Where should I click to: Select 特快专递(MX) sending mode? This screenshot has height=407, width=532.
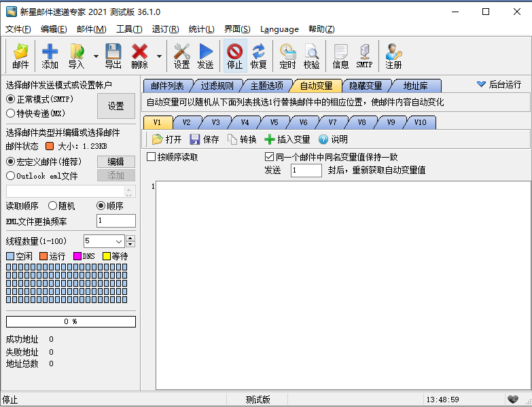(11, 113)
